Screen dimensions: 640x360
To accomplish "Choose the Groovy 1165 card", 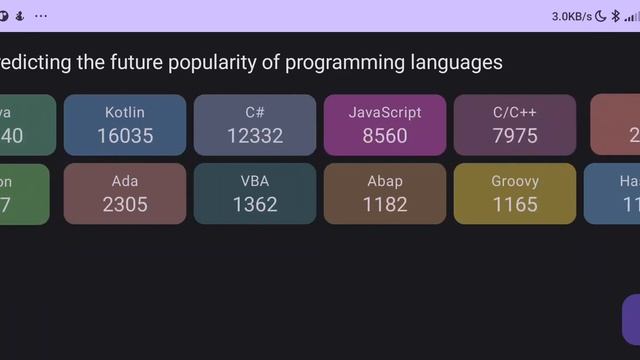I will tap(515, 194).
